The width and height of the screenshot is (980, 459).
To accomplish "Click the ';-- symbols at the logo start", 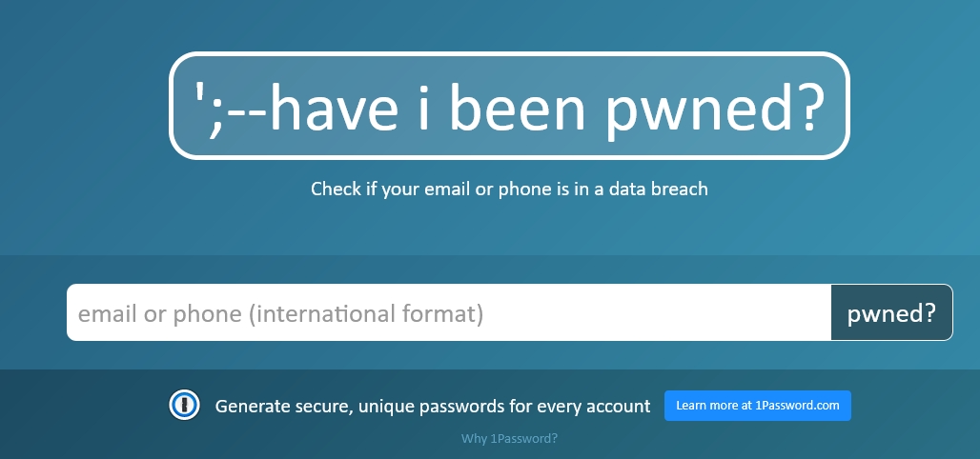I will [x=230, y=110].
